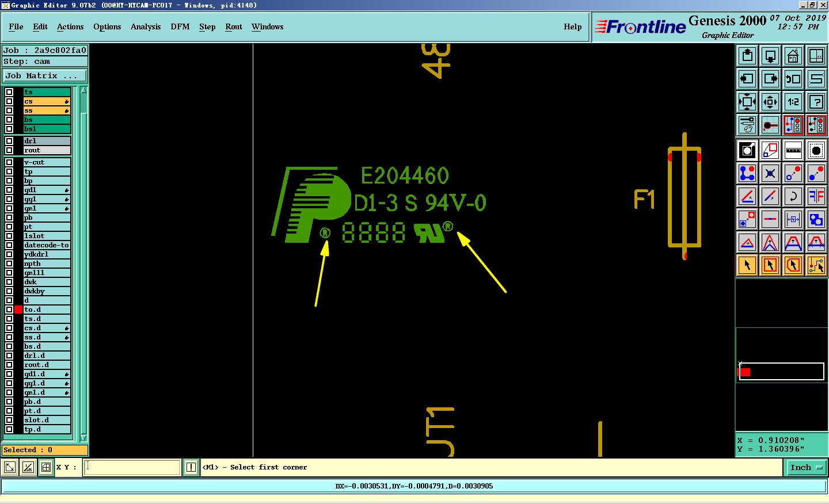Select the ydkdrl layer name
829x504 pixels.
click(x=47, y=254)
